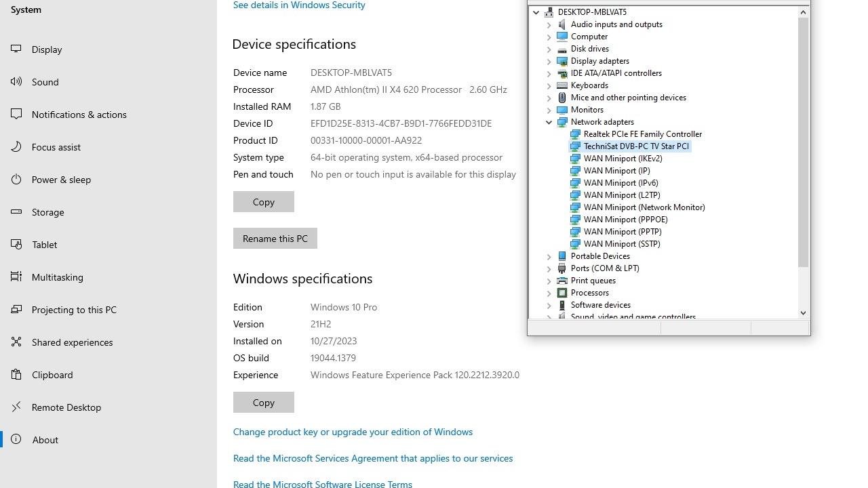Open the Multitasking settings page
Image resolution: width=868 pixels, height=488 pixels.
tap(57, 277)
